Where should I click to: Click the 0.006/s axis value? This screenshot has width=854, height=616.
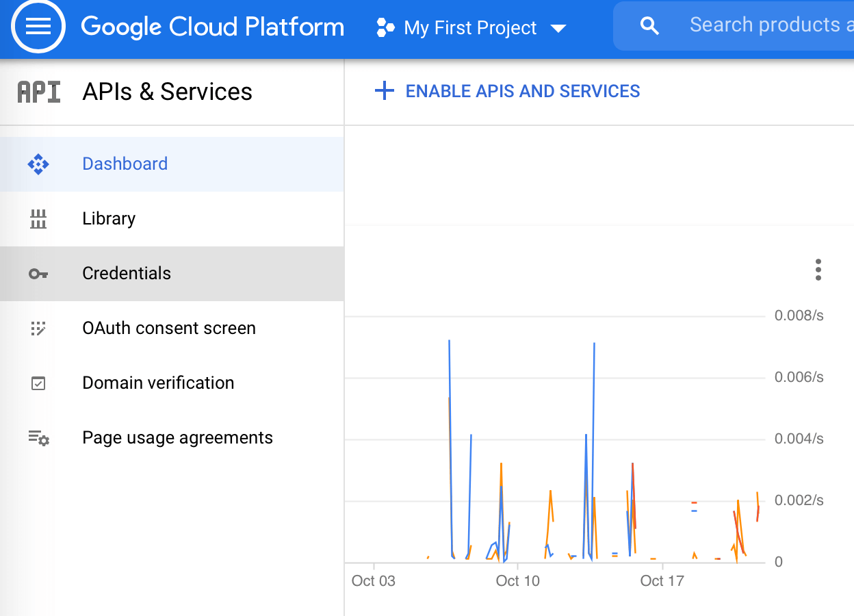click(799, 377)
